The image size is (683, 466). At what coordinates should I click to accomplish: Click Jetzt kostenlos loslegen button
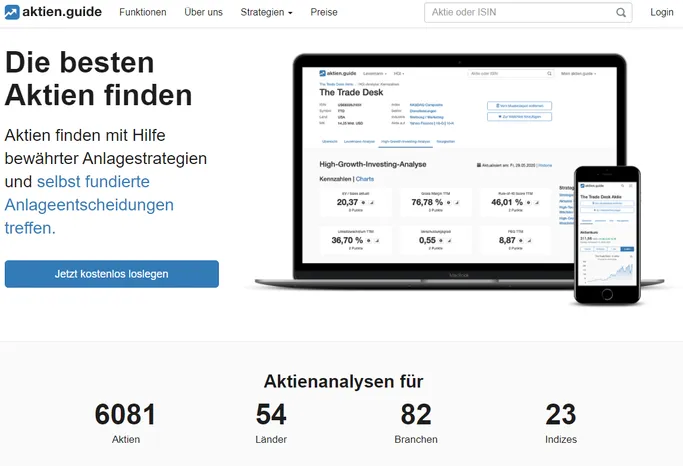click(112, 274)
